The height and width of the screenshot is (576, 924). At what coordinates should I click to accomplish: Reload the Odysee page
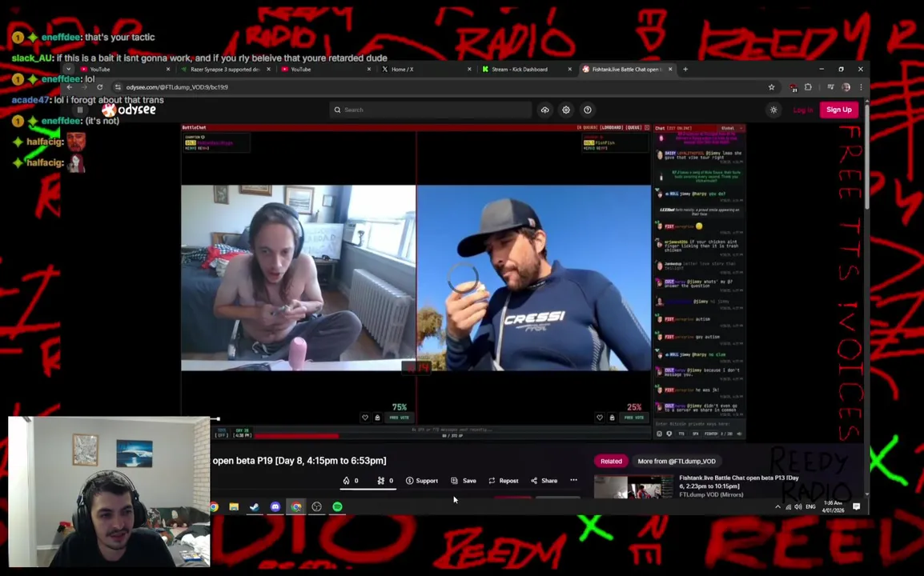pyautogui.click(x=99, y=87)
